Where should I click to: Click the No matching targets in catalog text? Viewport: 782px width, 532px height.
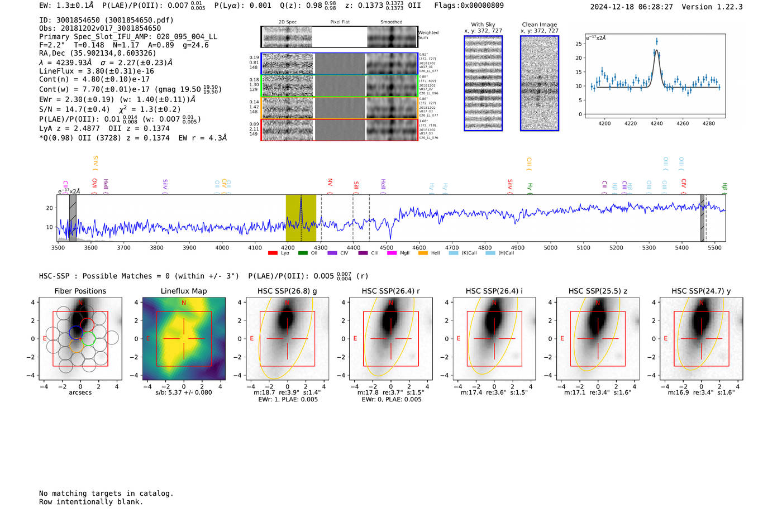pyautogui.click(x=106, y=493)
